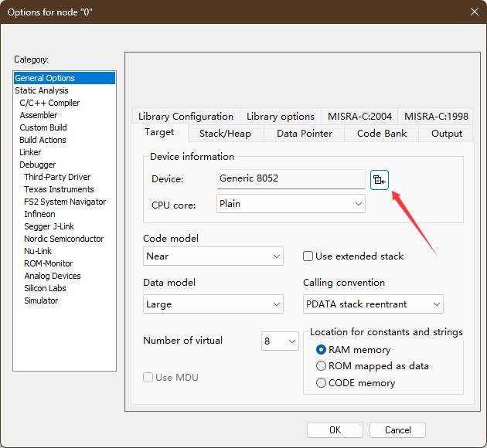487x448 pixels.
Task: Close the Options dialog window
Action: tap(474, 11)
